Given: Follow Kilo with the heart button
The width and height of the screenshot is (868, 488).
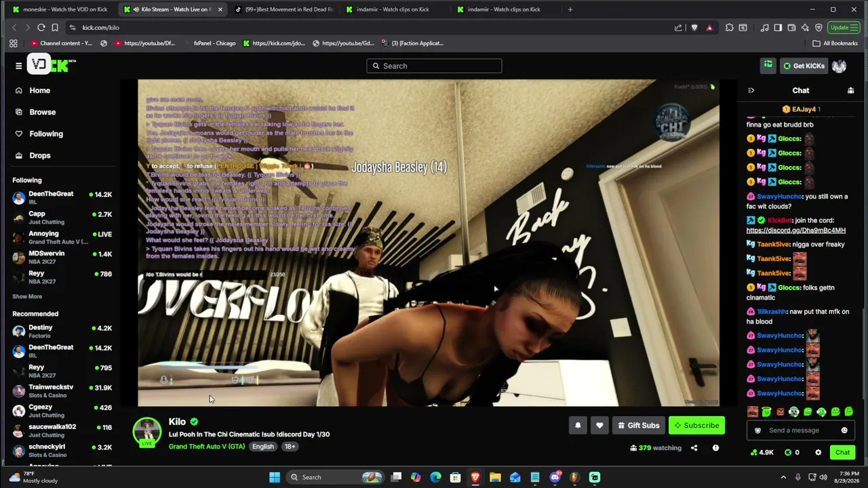Looking at the screenshot, I should (599, 426).
